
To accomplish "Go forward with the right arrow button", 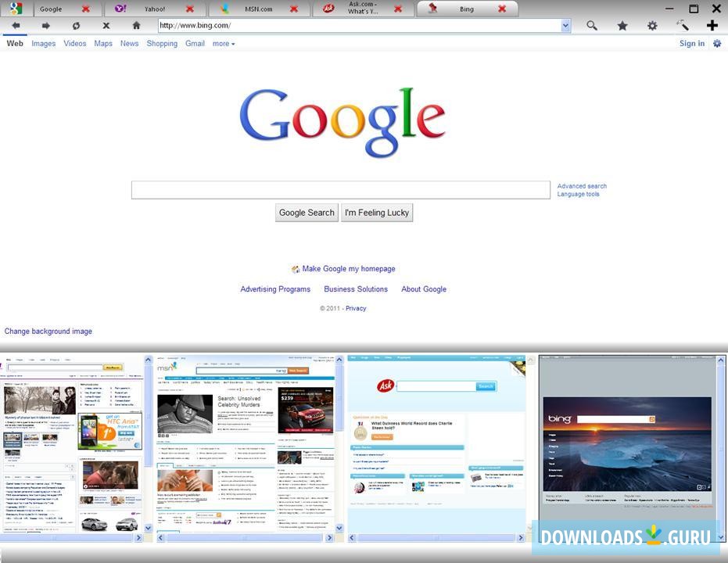I will click(45, 26).
